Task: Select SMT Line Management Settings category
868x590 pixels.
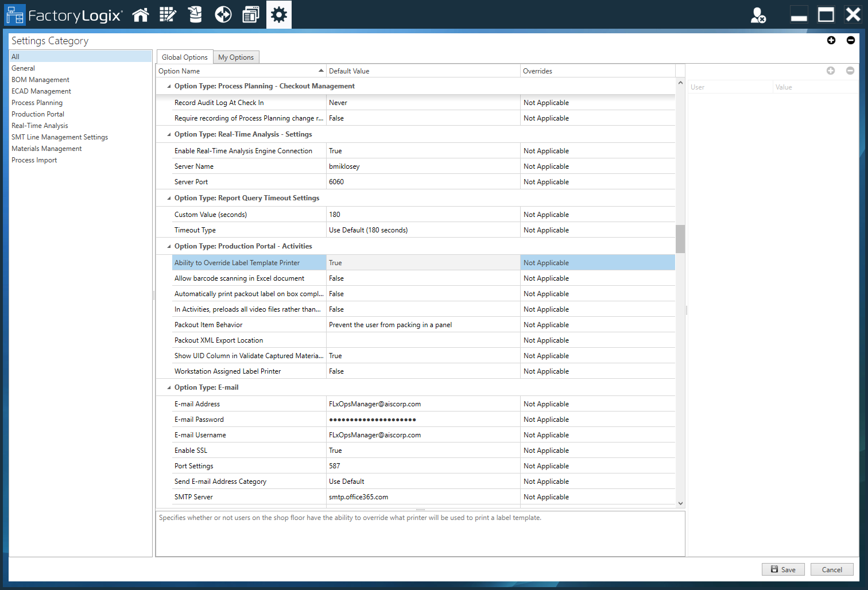Action: [x=60, y=137]
